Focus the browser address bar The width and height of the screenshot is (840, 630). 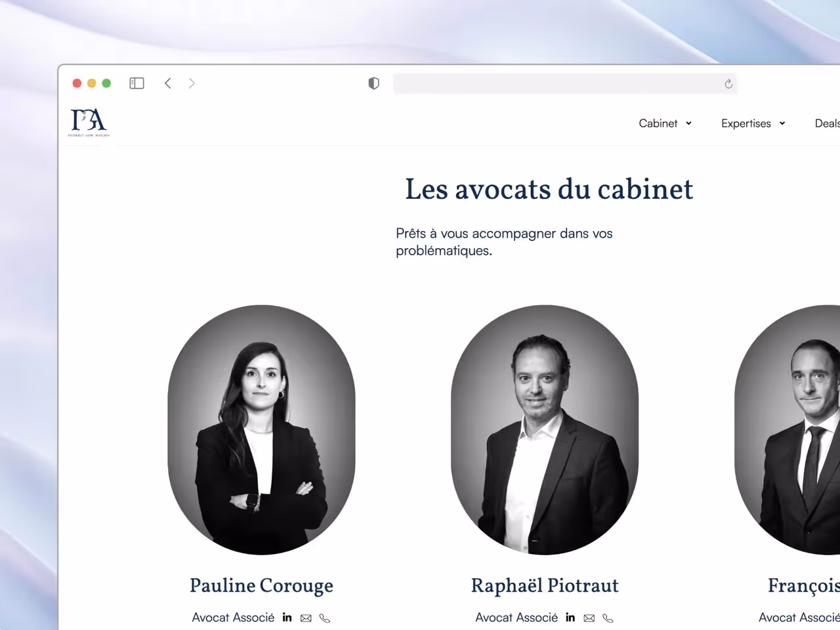tap(564, 83)
